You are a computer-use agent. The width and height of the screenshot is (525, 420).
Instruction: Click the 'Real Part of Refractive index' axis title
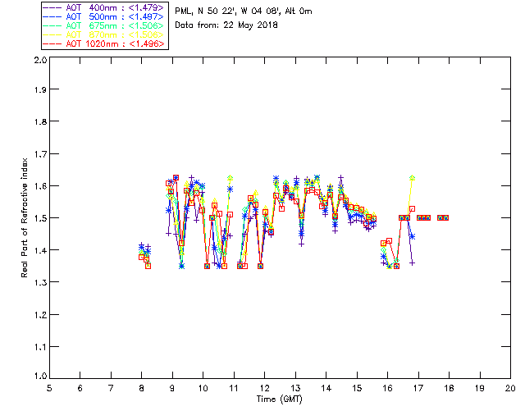tap(24, 217)
